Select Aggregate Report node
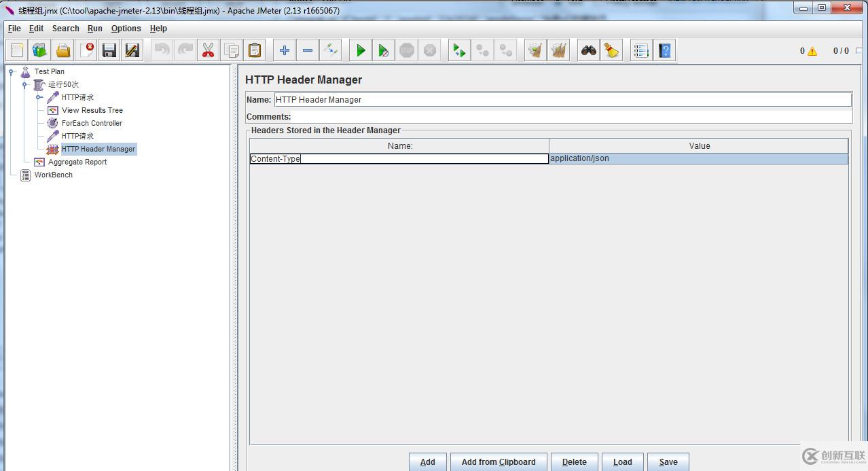The width and height of the screenshot is (868, 471). click(77, 162)
